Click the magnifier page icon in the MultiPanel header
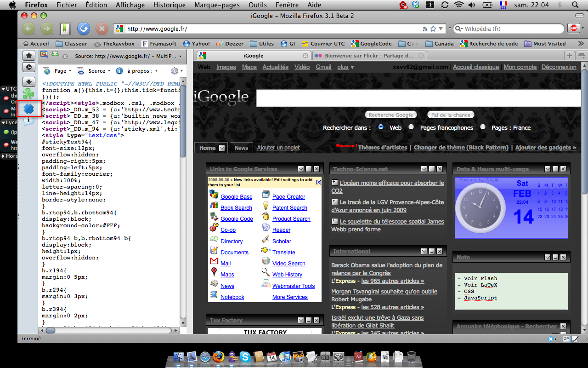Viewport: 588px width, 368px height. point(45,55)
